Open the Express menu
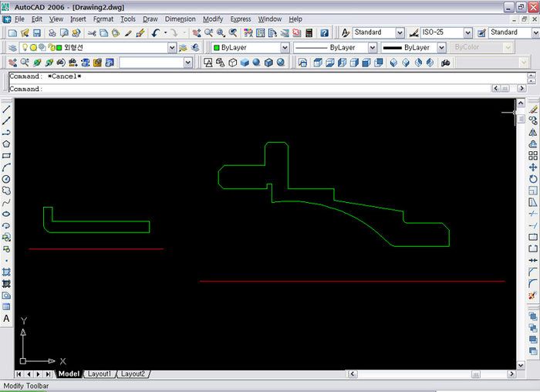 tap(241, 19)
